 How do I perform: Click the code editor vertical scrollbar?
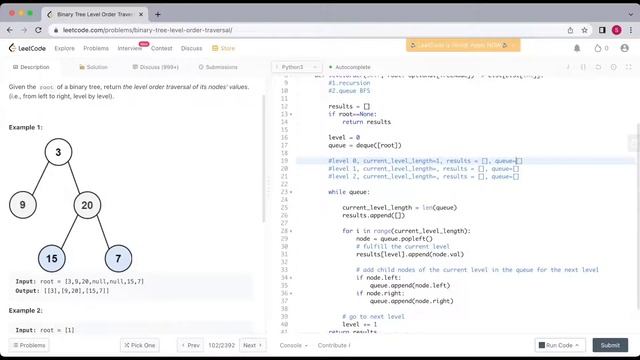tap(638, 216)
